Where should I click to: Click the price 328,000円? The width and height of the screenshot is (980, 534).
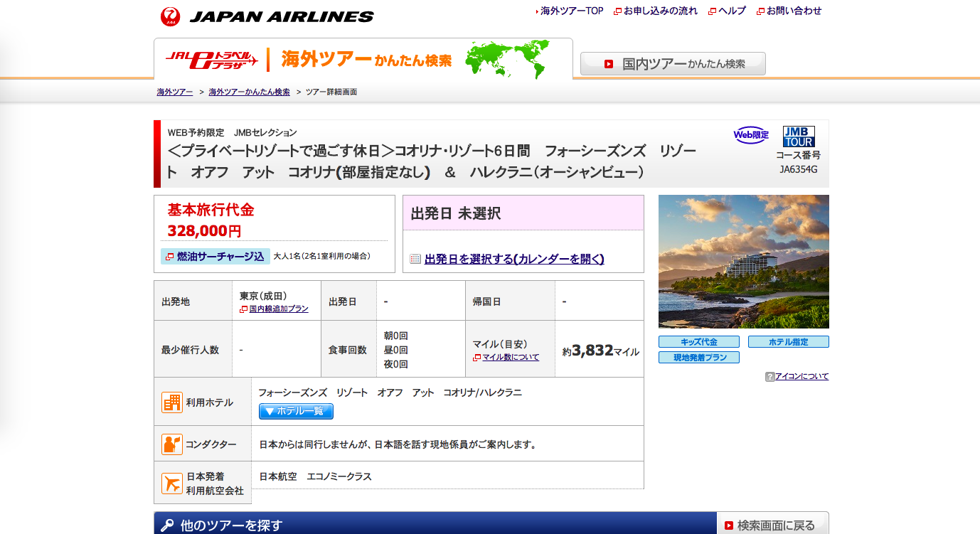coord(205,231)
